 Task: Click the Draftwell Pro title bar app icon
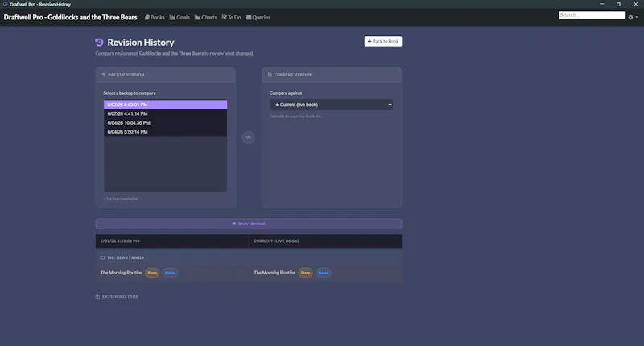(x=5, y=4)
